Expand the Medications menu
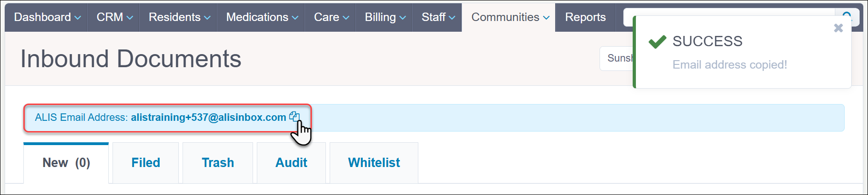The width and height of the screenshot is (868, 195). 262,17
